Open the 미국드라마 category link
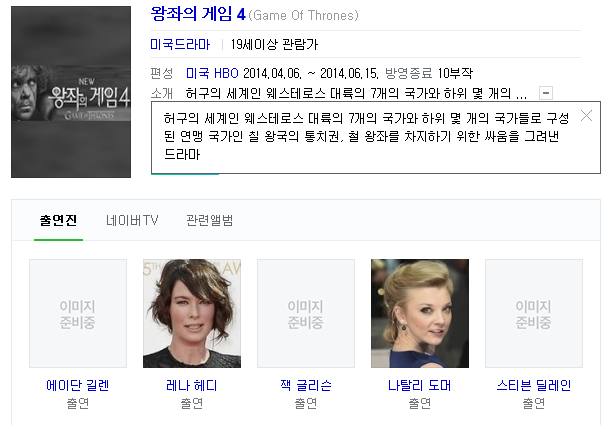This screenshot has height=425, width=601. pos(180,45)
